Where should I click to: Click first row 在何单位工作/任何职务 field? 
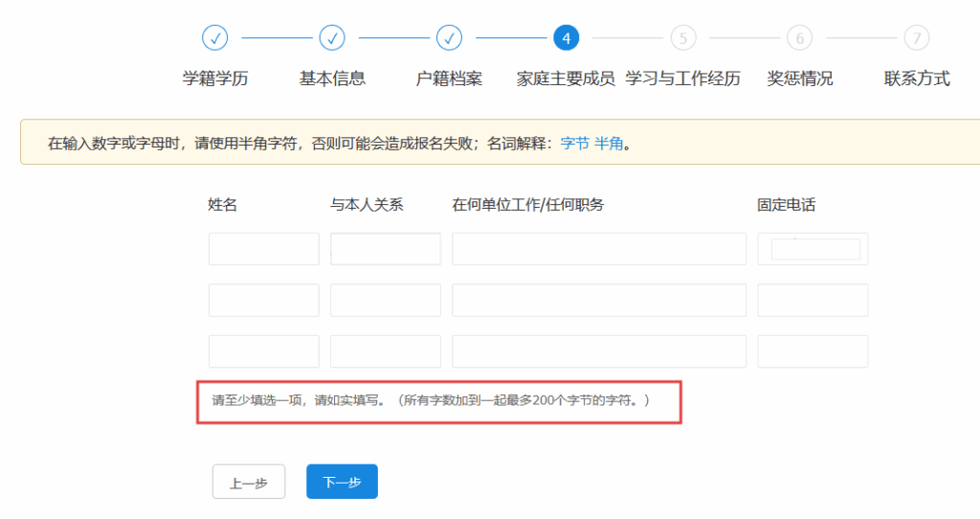pos(598,249)
